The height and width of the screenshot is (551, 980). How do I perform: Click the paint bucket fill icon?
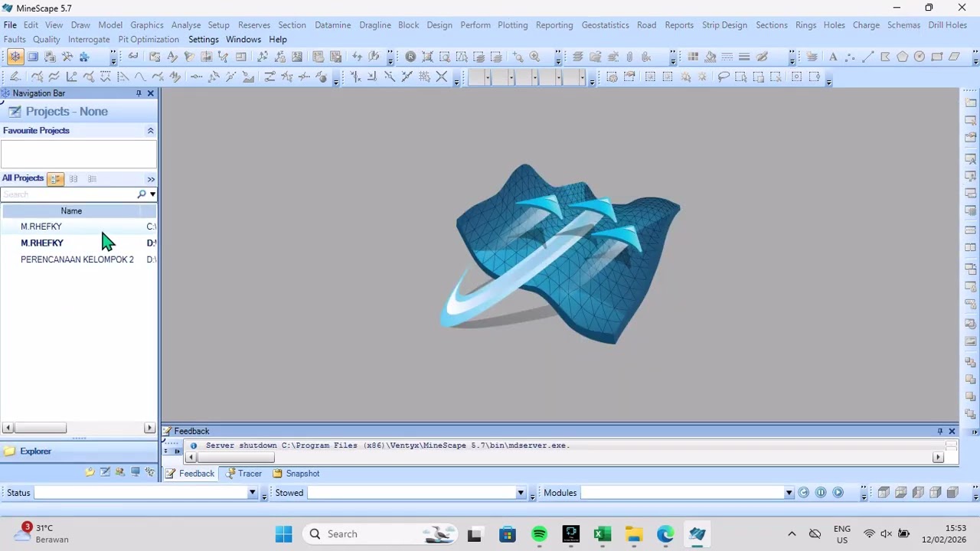pyautogui.click(x=710, y=57)
